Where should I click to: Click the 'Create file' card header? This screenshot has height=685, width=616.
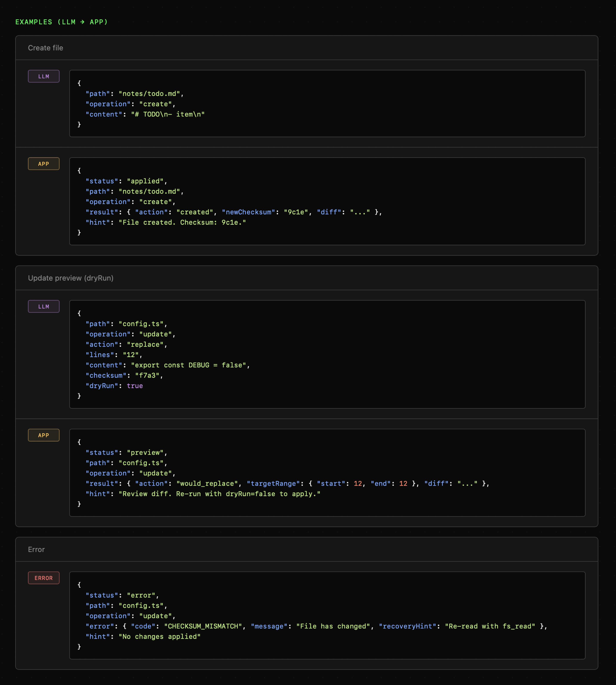click(x=45, y=48)
